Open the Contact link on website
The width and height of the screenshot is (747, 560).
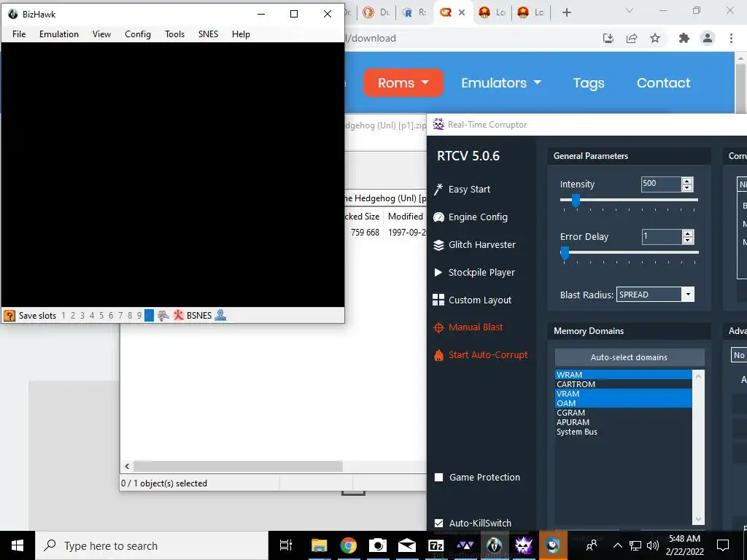663,83
